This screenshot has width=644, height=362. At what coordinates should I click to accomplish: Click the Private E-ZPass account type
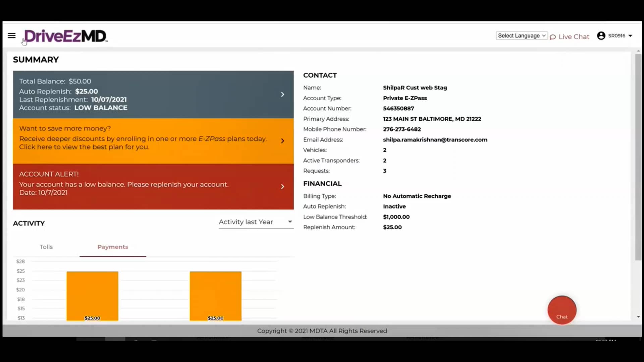click(x=405, y=98)
